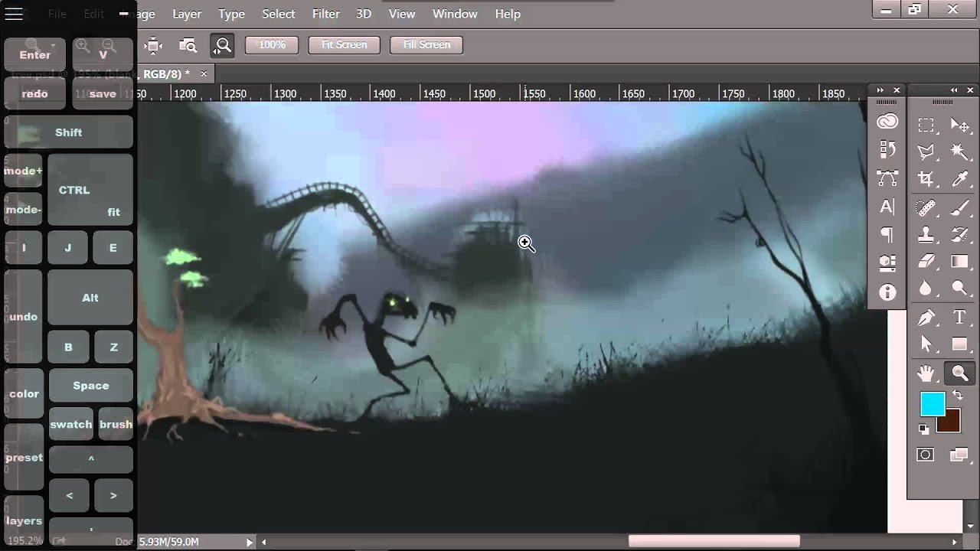Reset to default foreground and background colors

[924, 429]
